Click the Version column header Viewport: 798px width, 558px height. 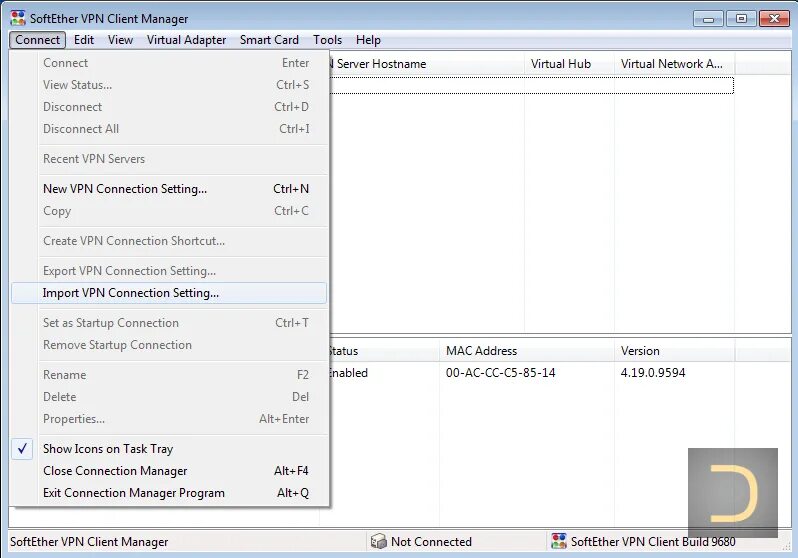point(674,351)
